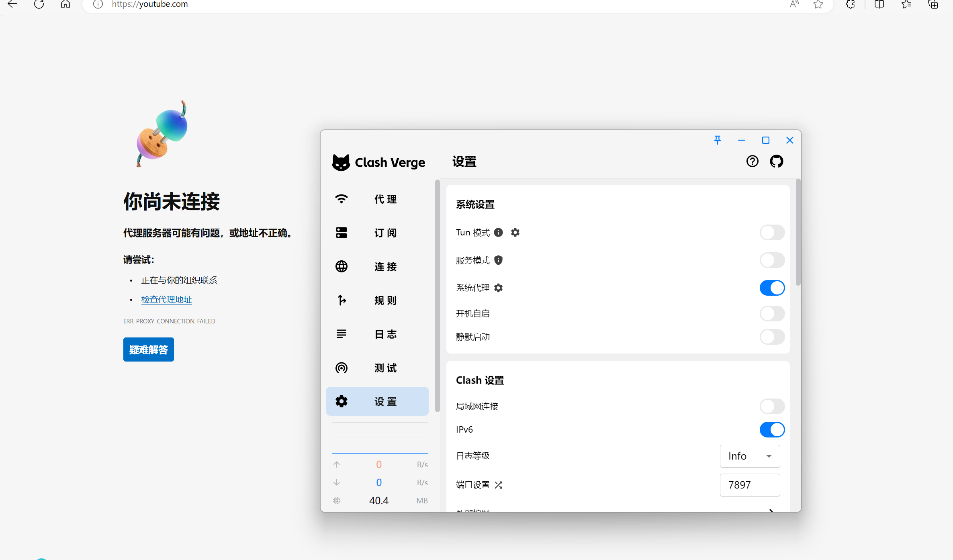This screenshot has width=953, height=560.
Task: Open the GitHub repository icon
Action: point(776,161)
